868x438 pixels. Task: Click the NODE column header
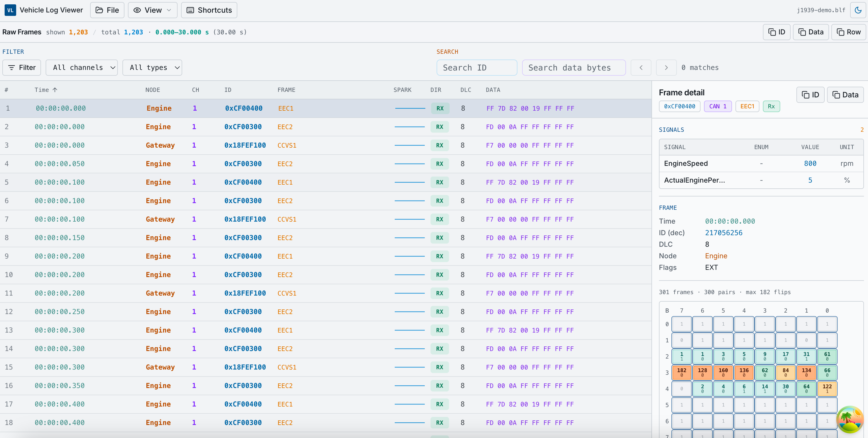tap(153, 90)
